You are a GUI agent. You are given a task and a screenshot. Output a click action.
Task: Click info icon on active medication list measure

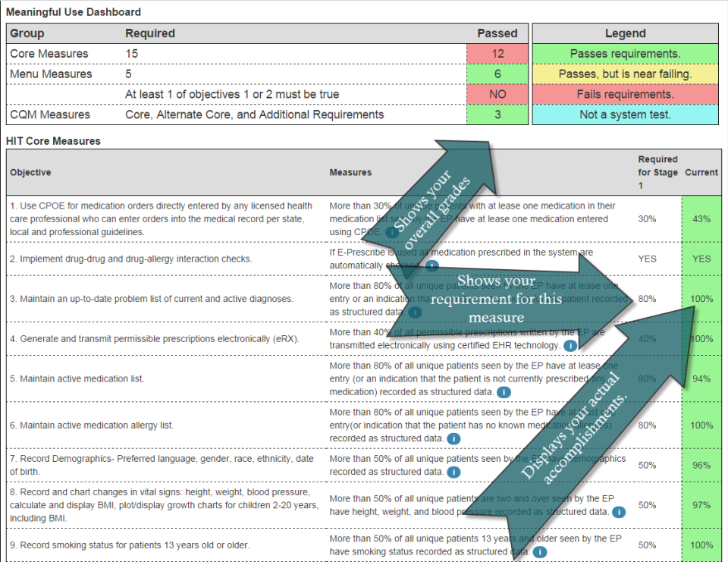(x=504, y=391)
